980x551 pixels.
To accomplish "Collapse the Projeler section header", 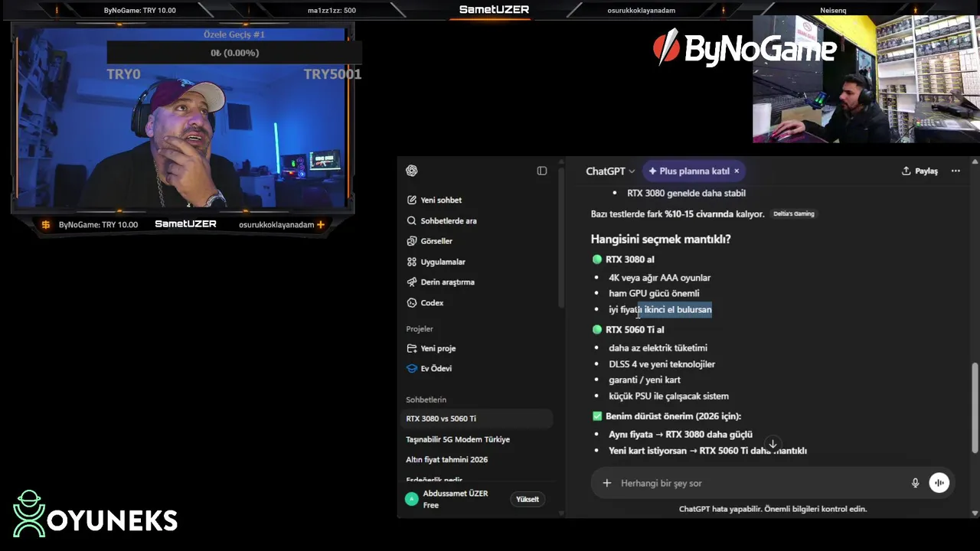I will pyautogui.click(x=420, y=329).
